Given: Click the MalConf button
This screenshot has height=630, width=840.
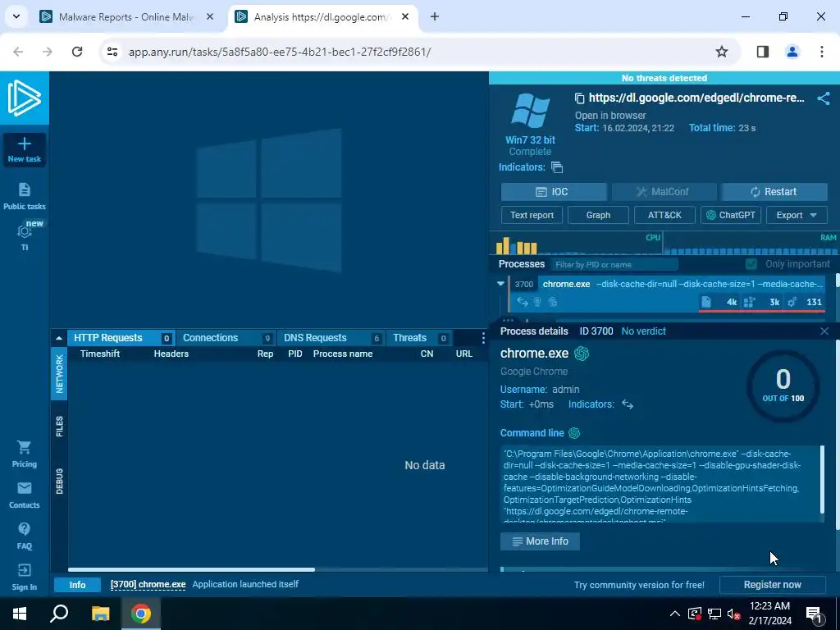Looking at the screenshot, I should pos(664,192).
